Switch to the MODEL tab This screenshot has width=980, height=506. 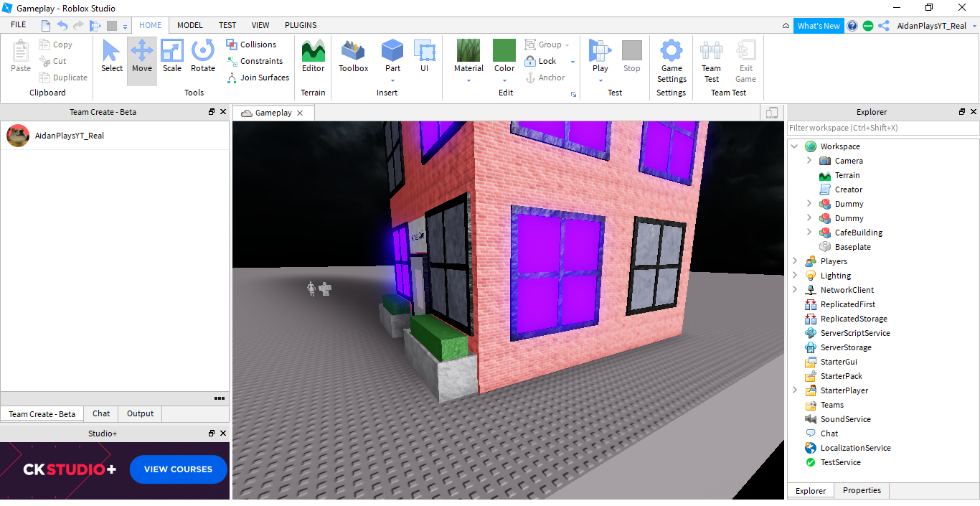190,25
